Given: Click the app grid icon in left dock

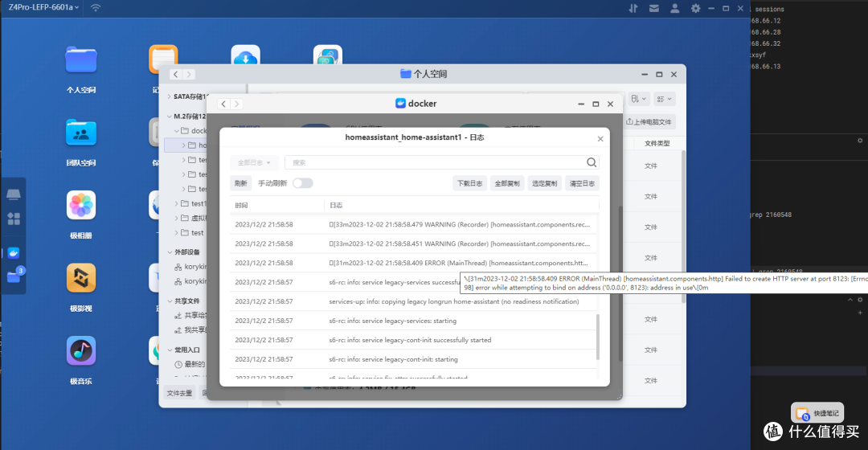Looking at the screenshot, I should pos(14,219).
